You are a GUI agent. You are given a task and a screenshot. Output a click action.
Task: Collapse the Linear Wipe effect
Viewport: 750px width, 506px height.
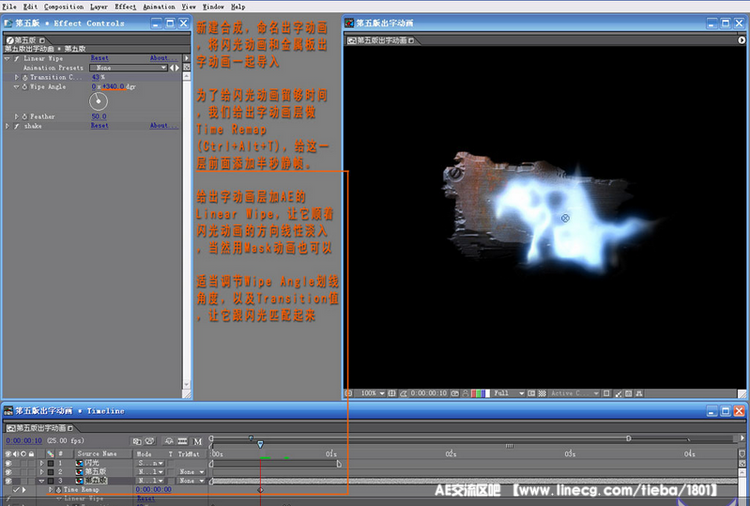click(x=7, y=58)
